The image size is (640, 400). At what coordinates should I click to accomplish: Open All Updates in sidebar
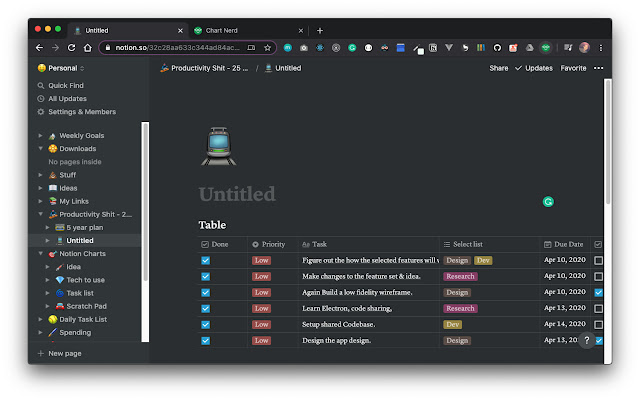click(67, 98)
